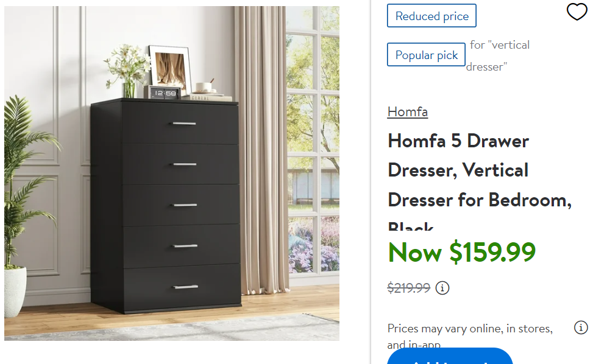Screen dimensions: 596x364
Task: Open info icon beside price disclaimer
Action: click(x=581, y=327)
